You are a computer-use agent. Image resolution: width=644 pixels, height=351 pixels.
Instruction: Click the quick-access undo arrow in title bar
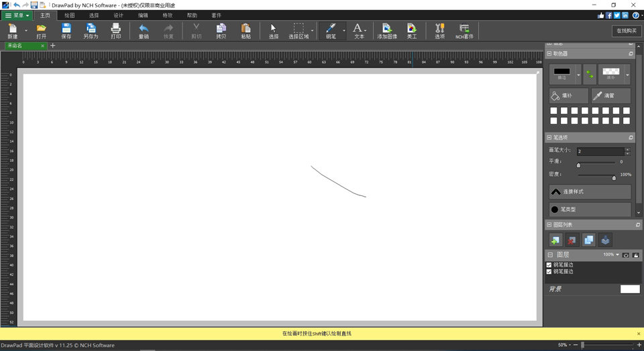click(17, 5)
